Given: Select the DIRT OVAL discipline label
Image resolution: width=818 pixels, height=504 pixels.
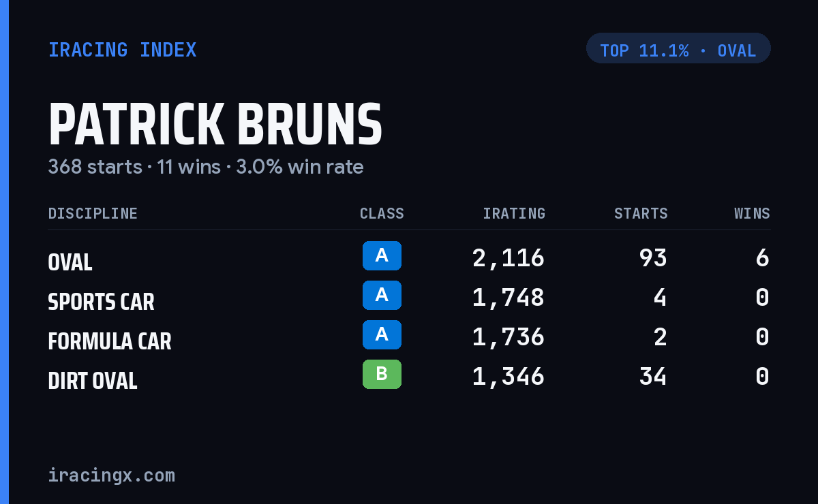Looking at the screenshot, I should [93, 381].
